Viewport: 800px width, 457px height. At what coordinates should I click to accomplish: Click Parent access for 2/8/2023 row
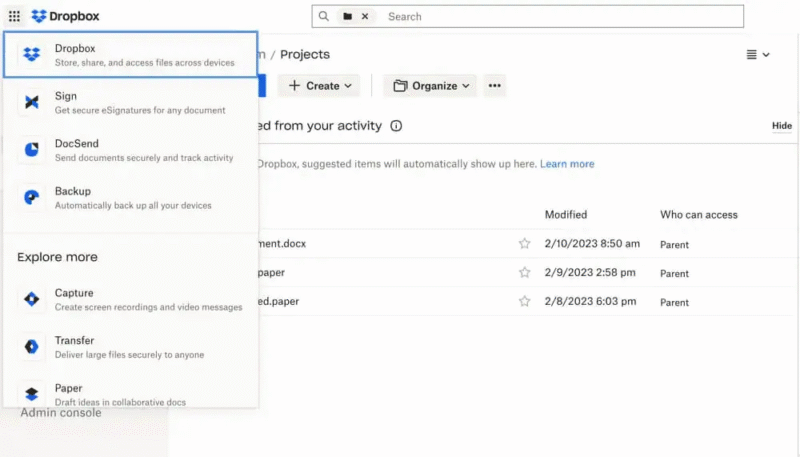tap(674, 302)
